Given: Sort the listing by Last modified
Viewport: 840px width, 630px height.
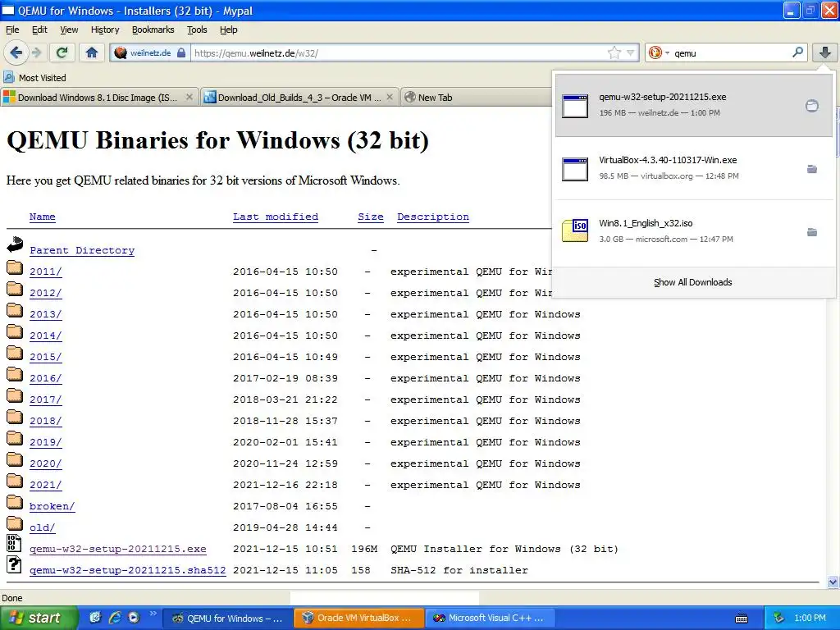Looking at the screenshot, I should [276, 217].
